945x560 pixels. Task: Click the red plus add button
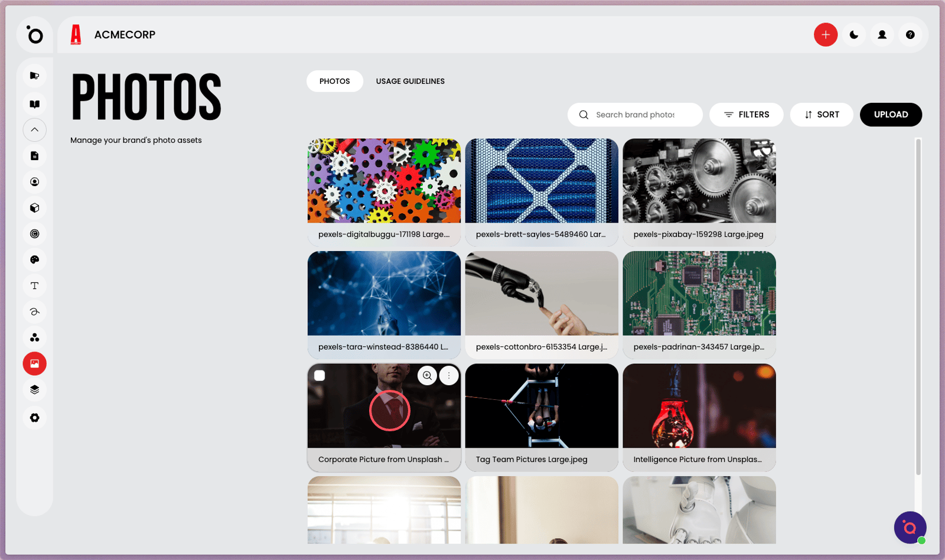(x=826, y=35)
